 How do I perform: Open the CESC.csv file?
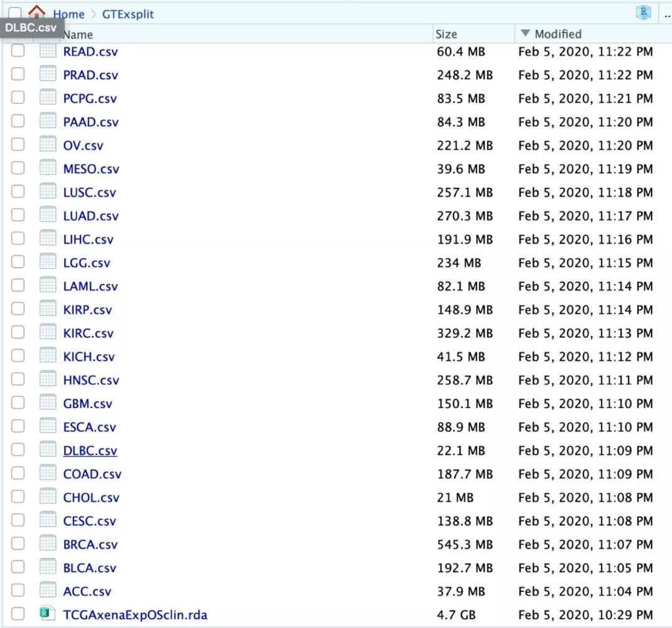point(90,521)
